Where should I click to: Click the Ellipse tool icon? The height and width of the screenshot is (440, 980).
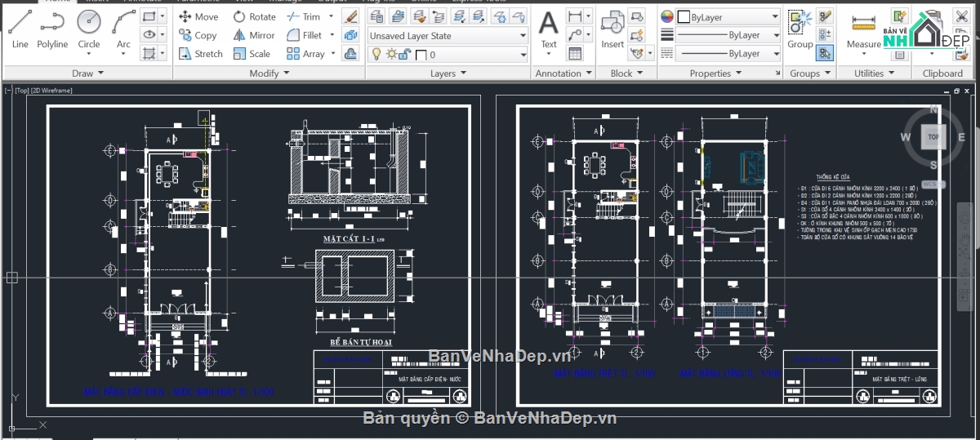(x=149, y=34)
